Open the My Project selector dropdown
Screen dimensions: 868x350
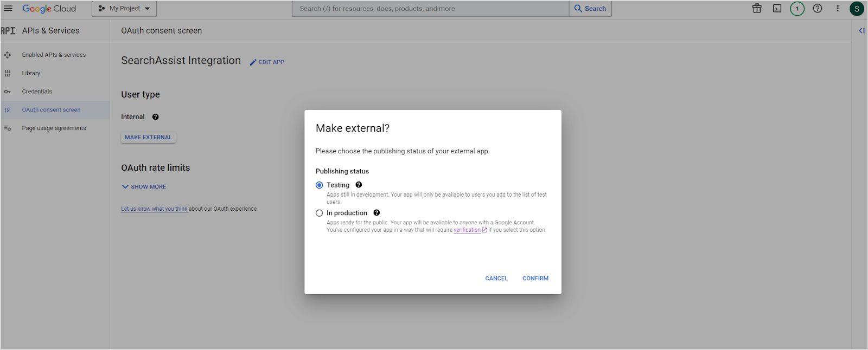(124, 9)
